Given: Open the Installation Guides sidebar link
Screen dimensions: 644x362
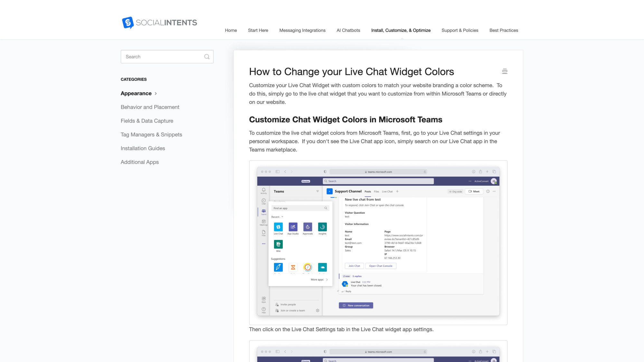Looking at the screenshot, I should pos(143,148).
